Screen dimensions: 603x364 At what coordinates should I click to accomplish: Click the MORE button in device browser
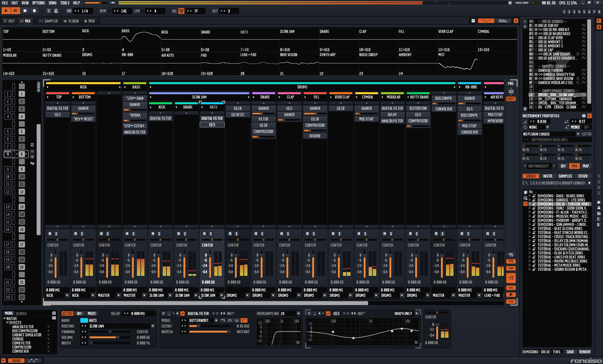coord(9,313)
